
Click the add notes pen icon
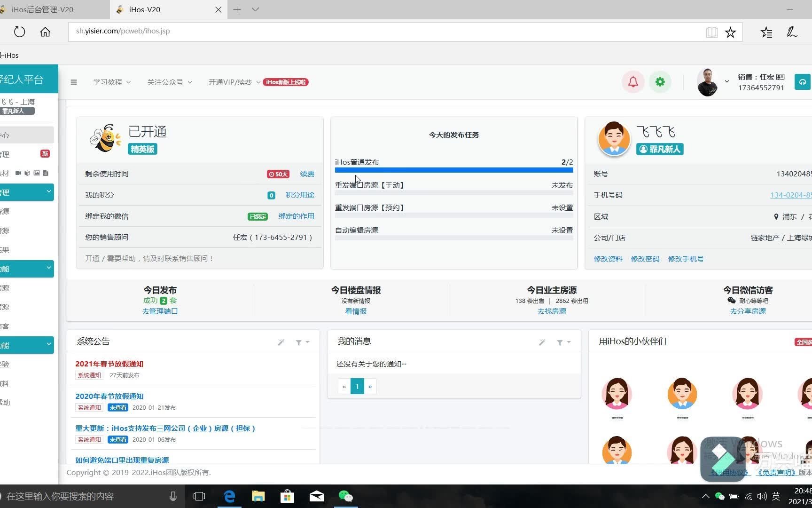click(792, 32)
